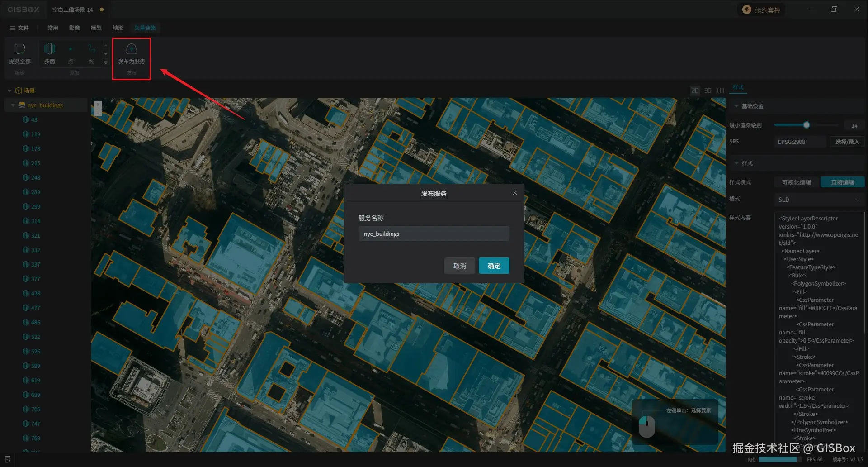Open the 格式 SLD dropdown
The height and width of the screenshot is (467, 868).
819,200
